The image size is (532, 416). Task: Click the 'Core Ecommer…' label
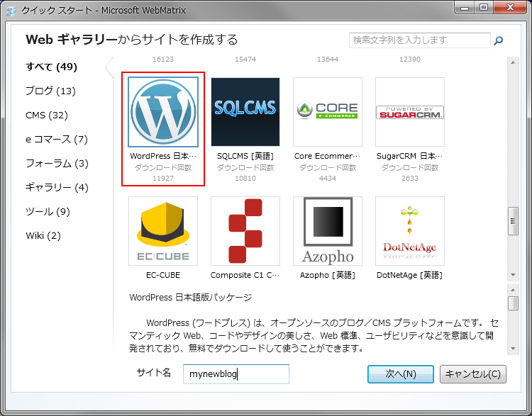click(x=328, y=156)
